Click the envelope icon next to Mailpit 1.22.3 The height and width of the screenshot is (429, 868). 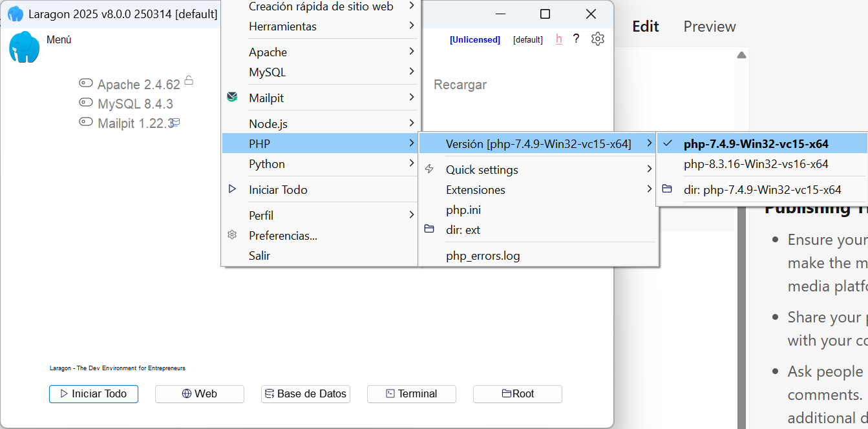point(175,121)
